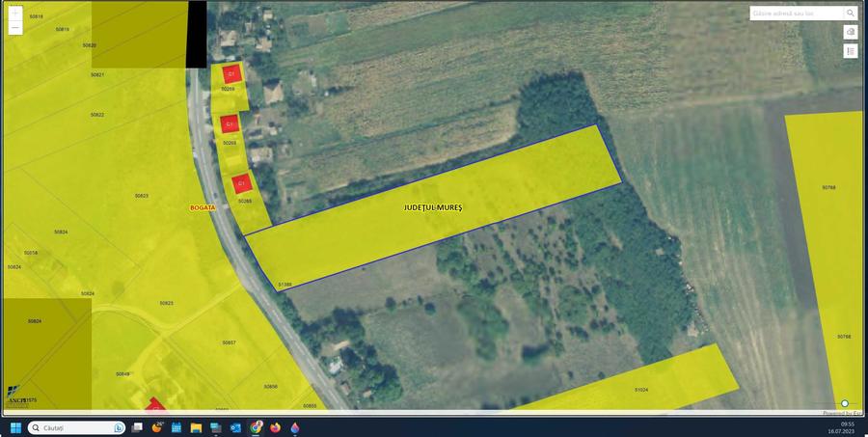Select the blue-outlined parcel labeled JUDEȚUL MUREȘ

pyautogui.click(x=433, y=207)
